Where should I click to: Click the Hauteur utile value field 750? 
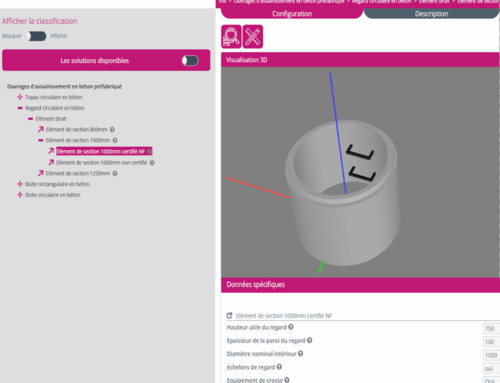491,329
